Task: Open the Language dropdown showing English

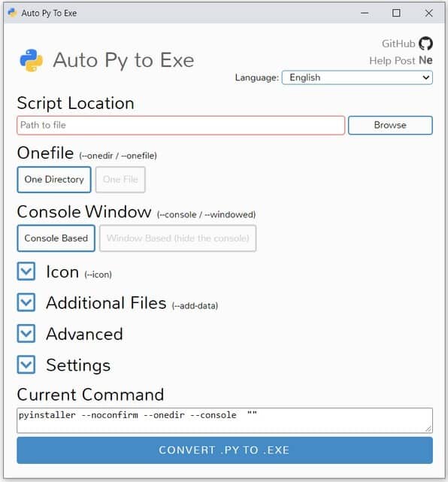Action: 357,77
